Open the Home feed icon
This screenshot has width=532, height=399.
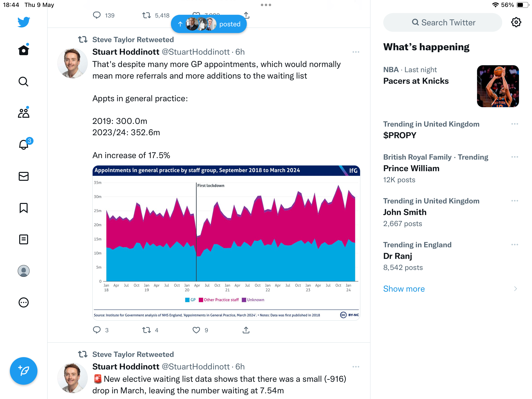tap(24, 50)
